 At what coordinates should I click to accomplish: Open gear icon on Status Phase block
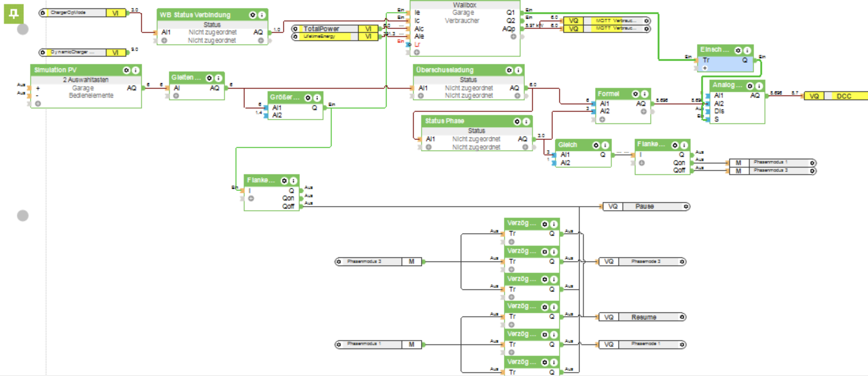pos(517,121)
